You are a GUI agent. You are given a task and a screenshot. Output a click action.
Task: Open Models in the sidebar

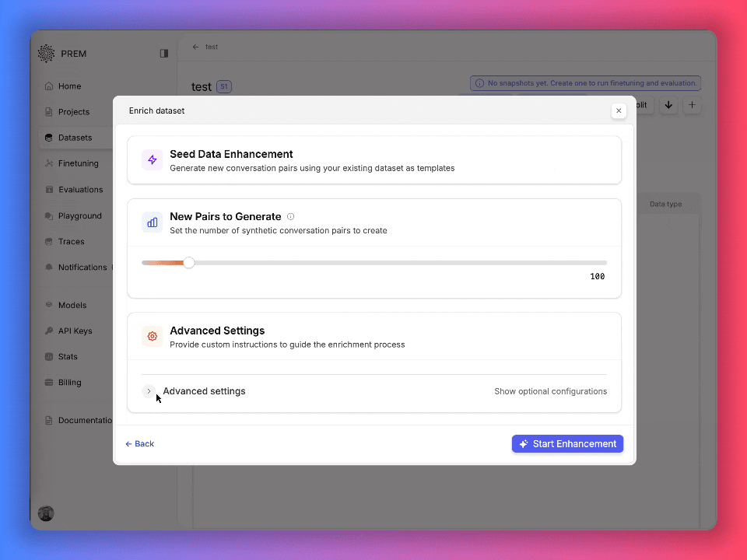72,305
